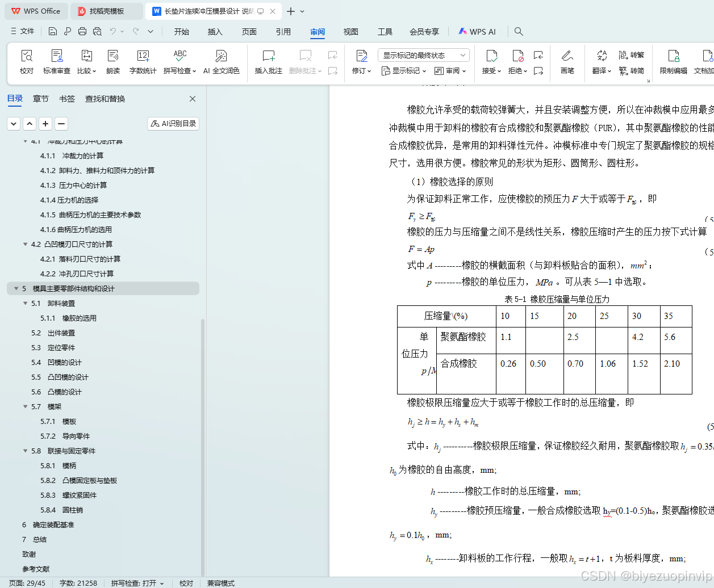Go to 4.1.3 压力中心的计算 heading
The height and width of the screenshot is (588, 714).
pyautogui.click(x=73, y=185)
